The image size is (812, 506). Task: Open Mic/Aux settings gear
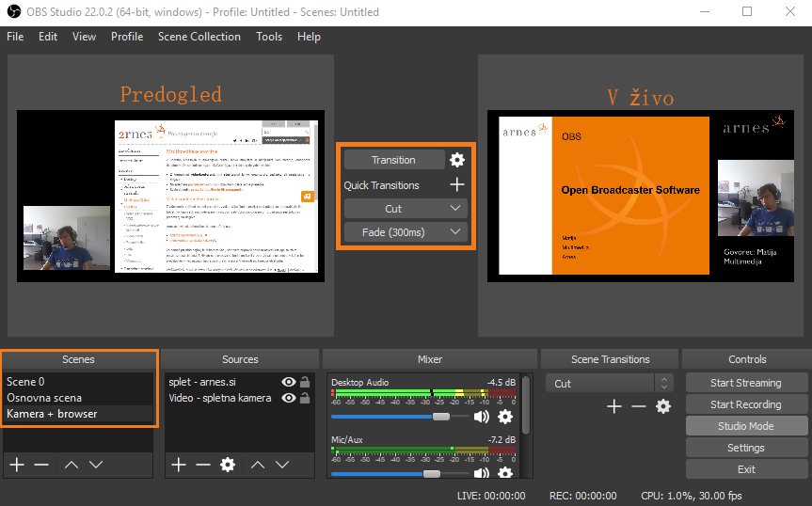pyautogui.click(x=505, y=473)
